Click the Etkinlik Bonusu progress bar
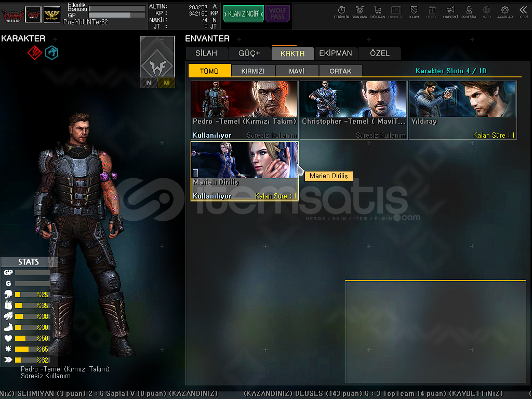The width and height of the screenshot is (532, 399). coord(117,8)
